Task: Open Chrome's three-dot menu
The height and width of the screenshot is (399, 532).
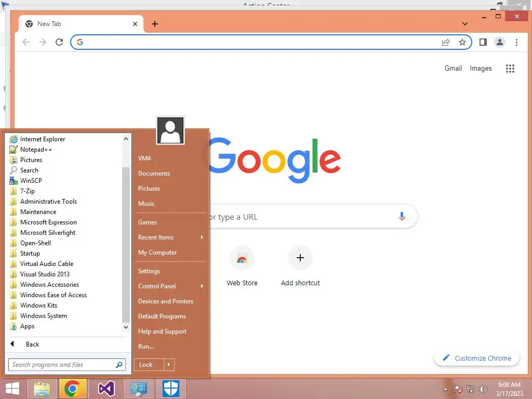Action: pyautogui.click(x=516, y=42)
